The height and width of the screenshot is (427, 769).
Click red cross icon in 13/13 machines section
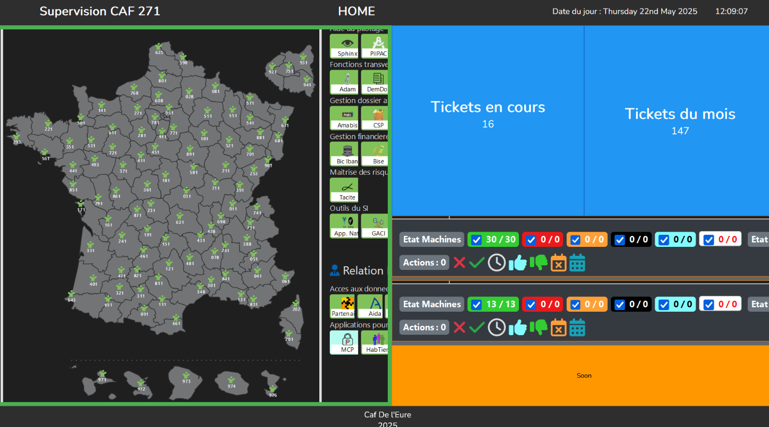(460, 327)
